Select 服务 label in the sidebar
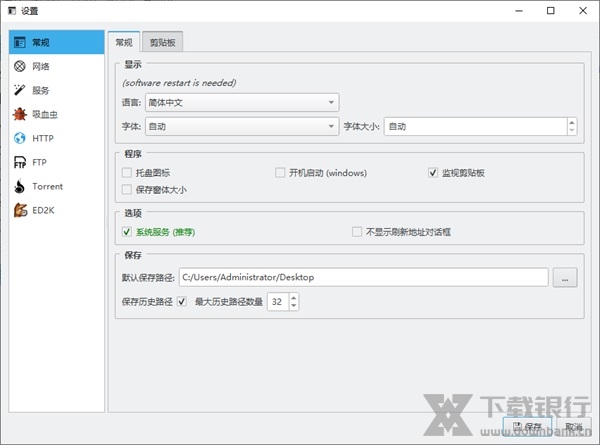The width and height of the screenshot is (600, 445). (41, 90)
